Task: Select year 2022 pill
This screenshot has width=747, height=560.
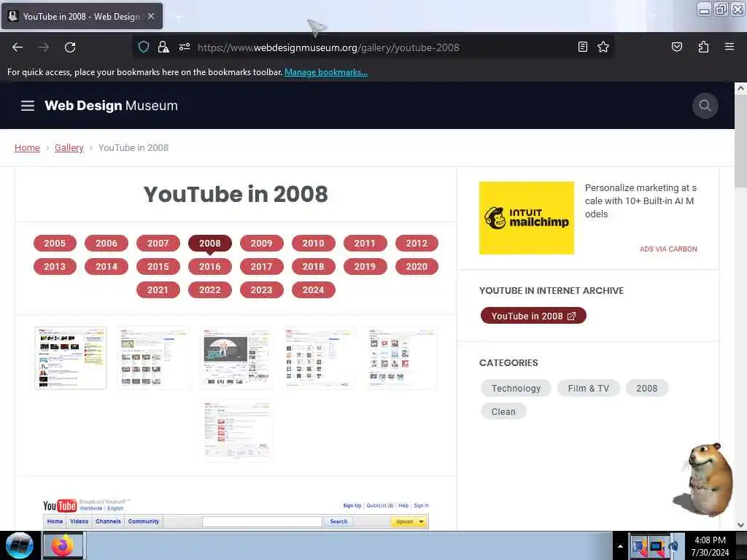Action: pos(210,290)
